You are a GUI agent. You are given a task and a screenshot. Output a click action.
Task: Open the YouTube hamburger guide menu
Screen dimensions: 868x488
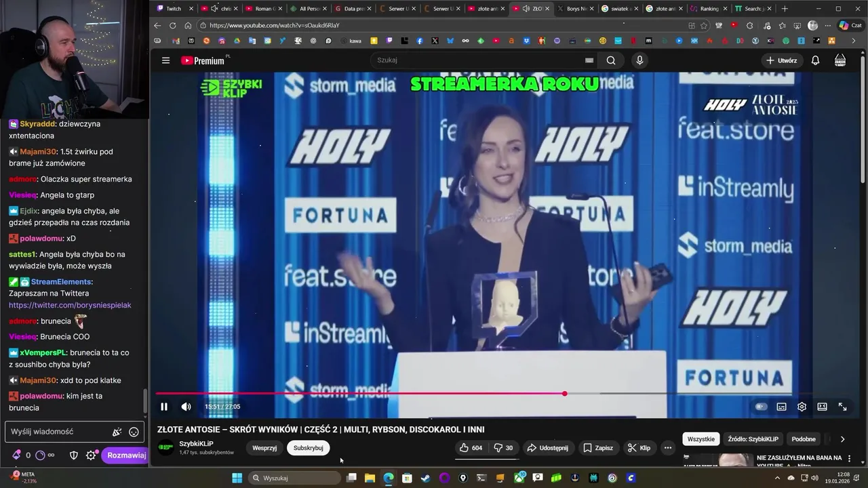click(165, 60)
